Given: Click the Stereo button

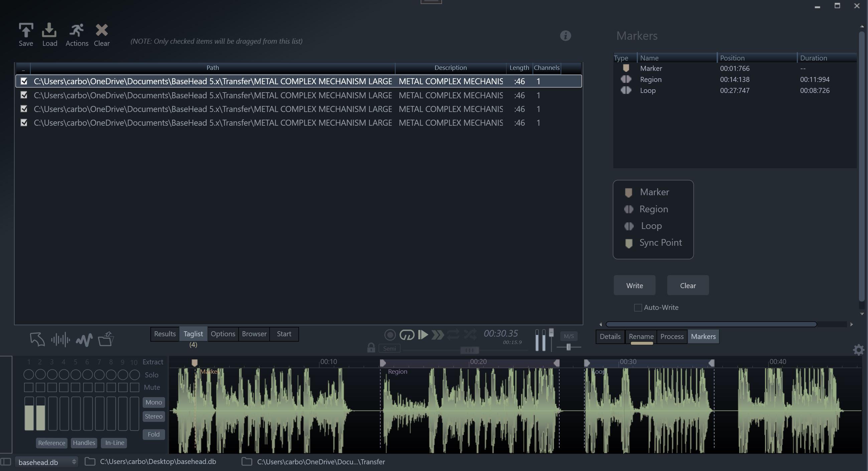Looking at the screenshot, I should click(x=154, y=417).
